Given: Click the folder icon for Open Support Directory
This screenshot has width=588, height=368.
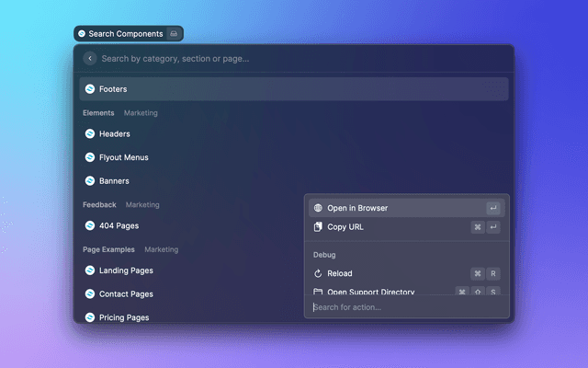Looking at the screenshot, I should click(318, 292).
